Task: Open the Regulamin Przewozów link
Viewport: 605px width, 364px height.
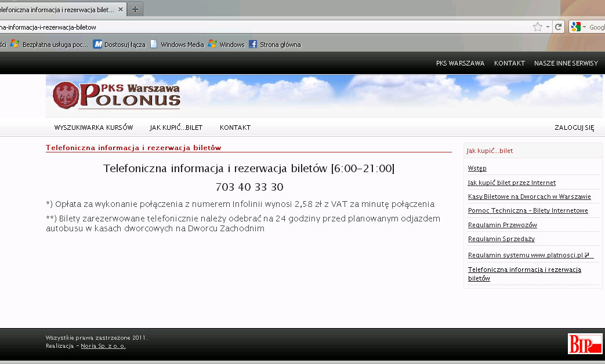Action: [502, 225]
